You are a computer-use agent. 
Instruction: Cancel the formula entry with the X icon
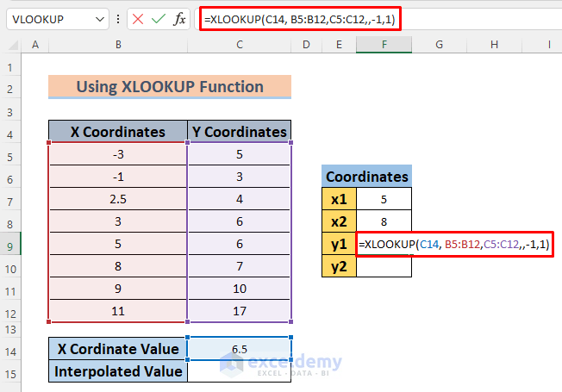coord(138,19)
